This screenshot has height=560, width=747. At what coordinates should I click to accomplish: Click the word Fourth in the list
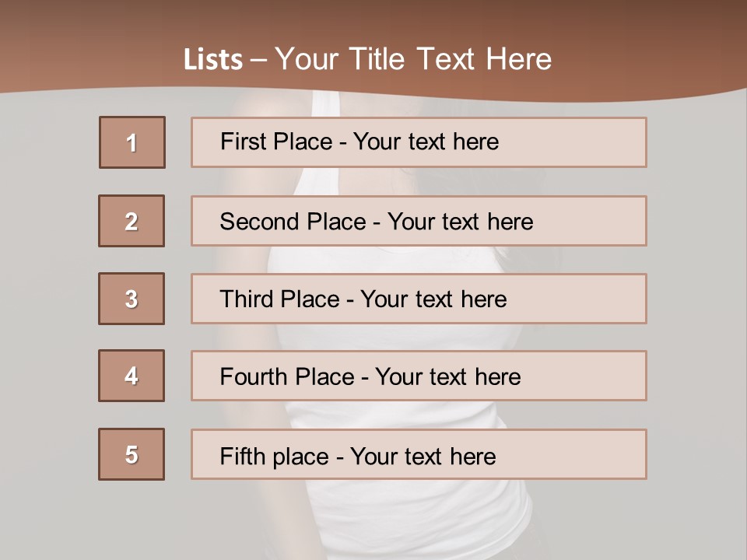tap(253, 377)
